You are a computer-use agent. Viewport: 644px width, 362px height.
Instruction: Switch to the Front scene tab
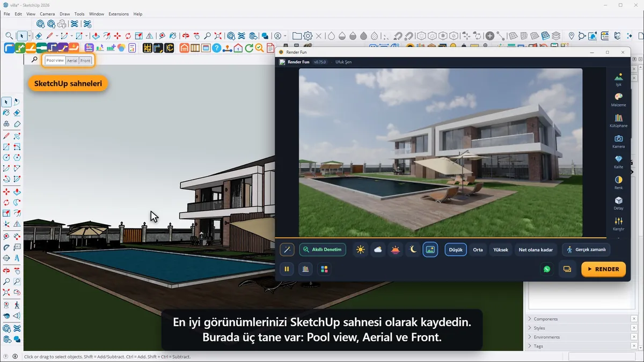85,61
